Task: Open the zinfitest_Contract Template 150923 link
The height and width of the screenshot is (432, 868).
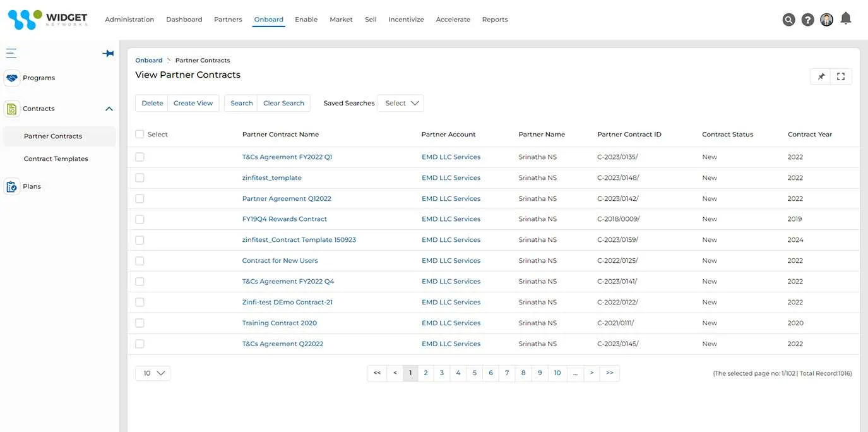Action: (x=299, y=240)
